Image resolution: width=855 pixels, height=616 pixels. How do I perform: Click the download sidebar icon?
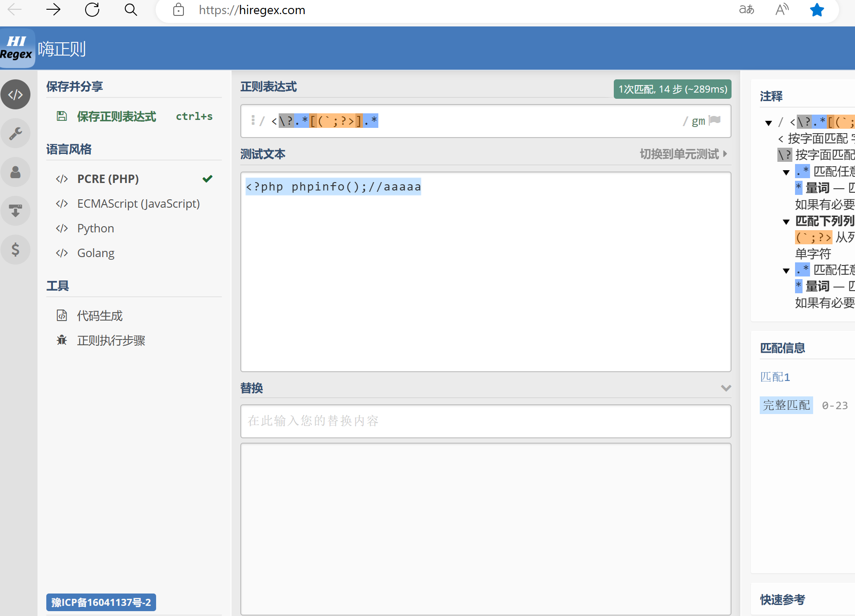(15, 211)
